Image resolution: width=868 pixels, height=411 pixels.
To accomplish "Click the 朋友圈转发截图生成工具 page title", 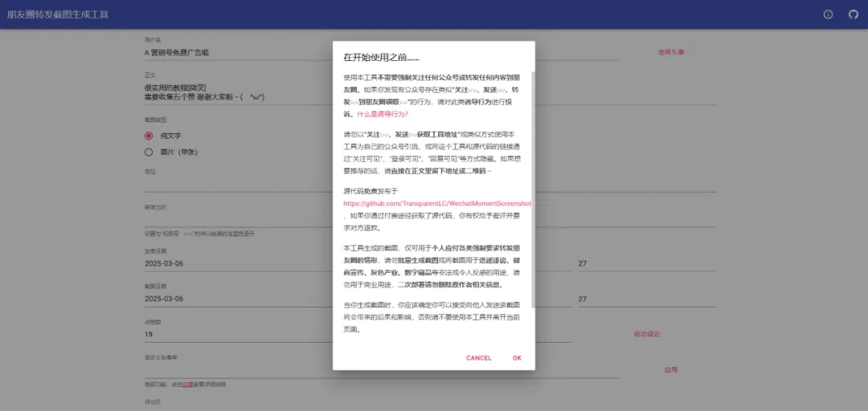I will click(x=58, y=14).
